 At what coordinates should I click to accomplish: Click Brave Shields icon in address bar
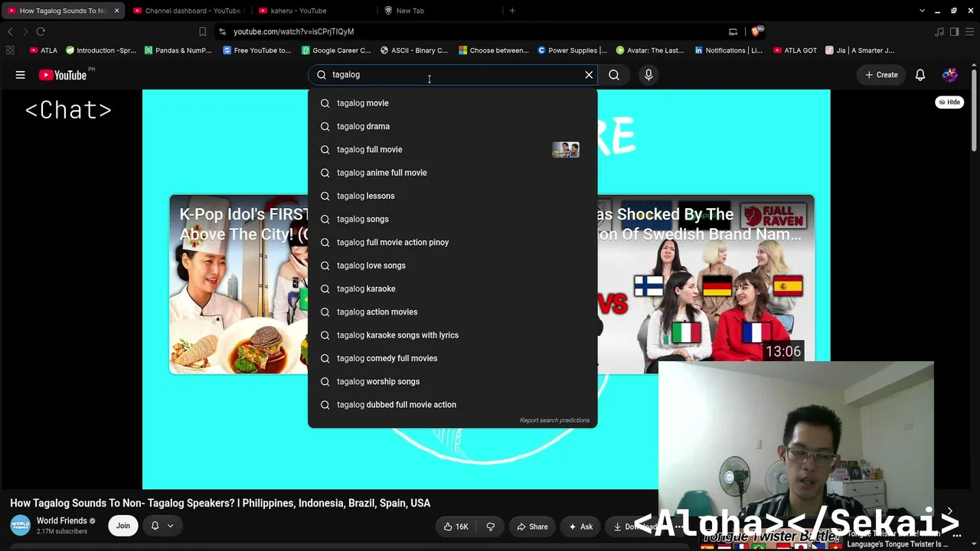[756, 31]
